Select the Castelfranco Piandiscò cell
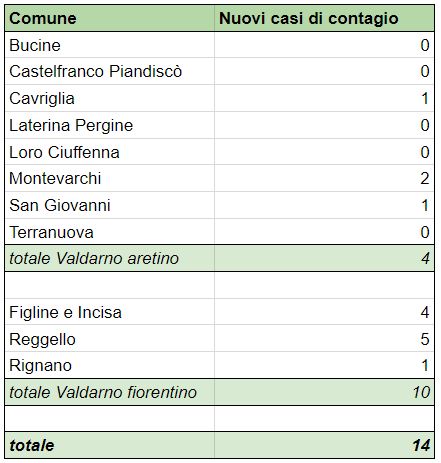Image resolution: width=441 pixels, height=463 pixels. coord(110,71)
